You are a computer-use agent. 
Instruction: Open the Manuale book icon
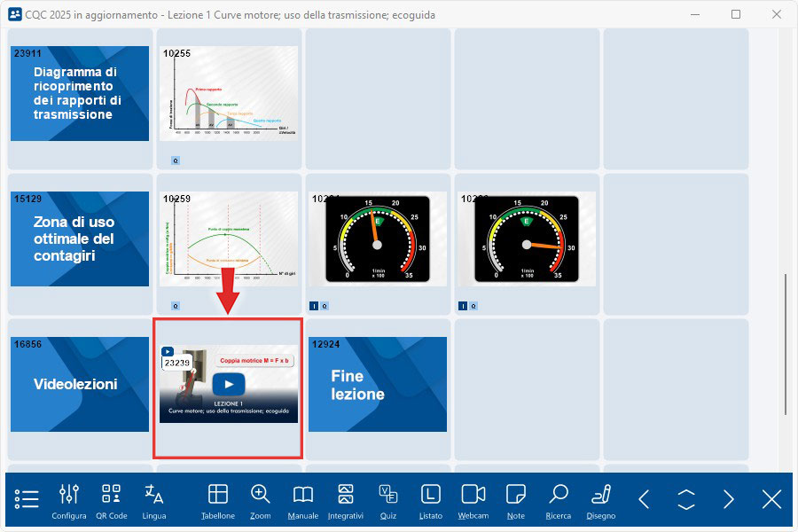[x=303, y=499]
